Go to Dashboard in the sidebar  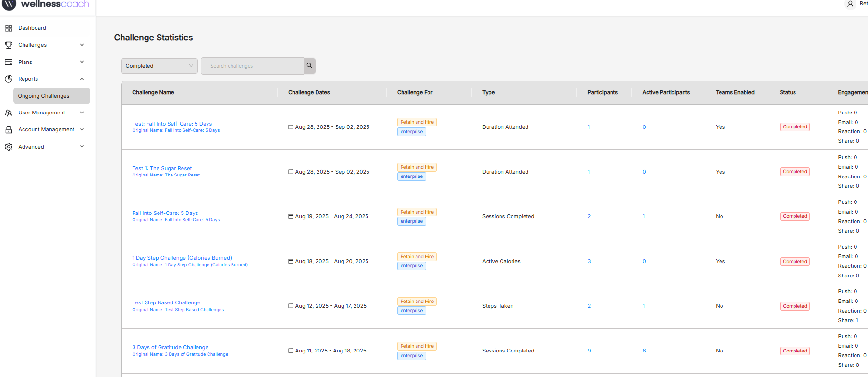coord(32,28)
